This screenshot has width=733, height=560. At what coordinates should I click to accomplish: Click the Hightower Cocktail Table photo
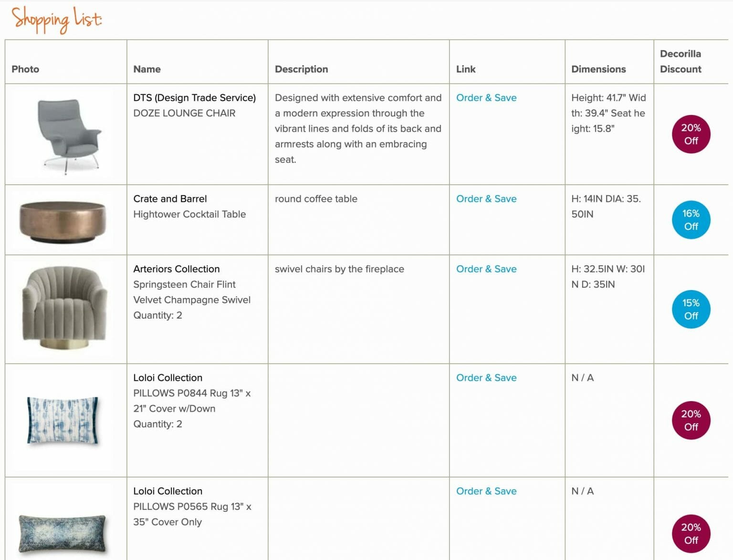[63, 222]
